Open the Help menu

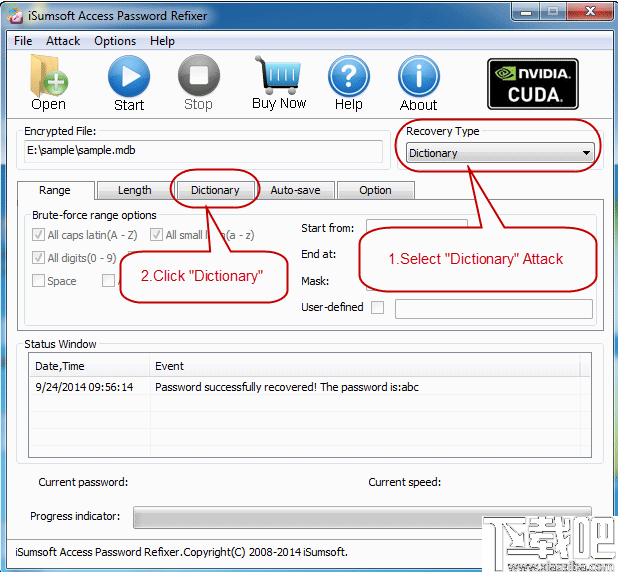point(162,41)
